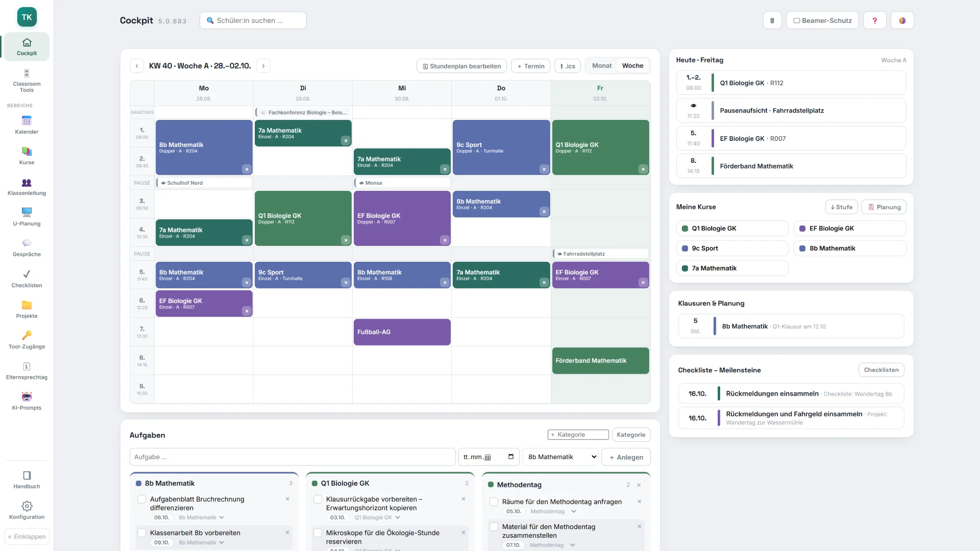The height and width of the screenshot is (551, 980).
Task: Open U-Planung in the sidebar
Action: point(27,217)
